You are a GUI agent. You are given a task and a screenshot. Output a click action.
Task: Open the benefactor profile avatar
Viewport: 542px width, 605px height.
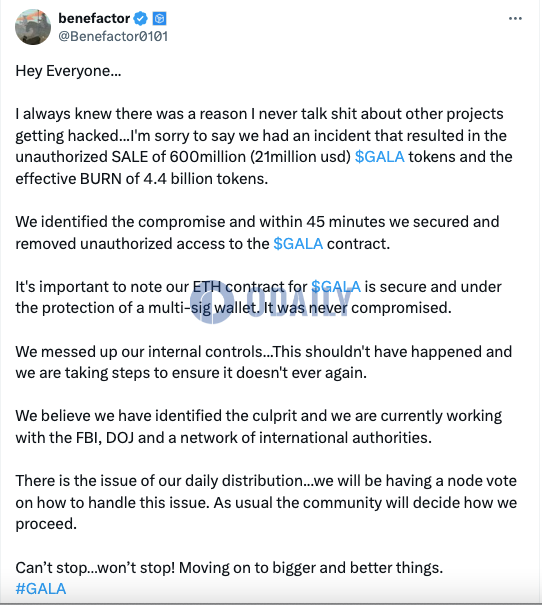(x=33, y=27)
